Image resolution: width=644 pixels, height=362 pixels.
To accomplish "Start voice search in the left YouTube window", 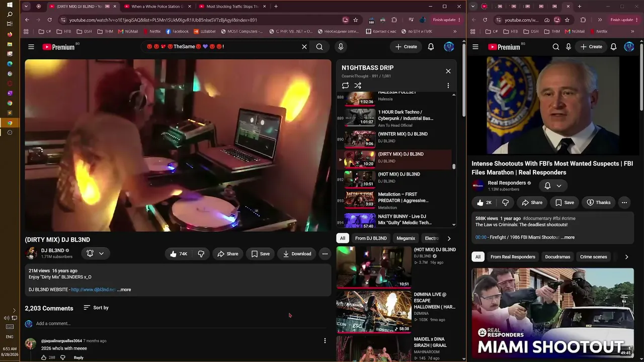I will click(341, 47).
